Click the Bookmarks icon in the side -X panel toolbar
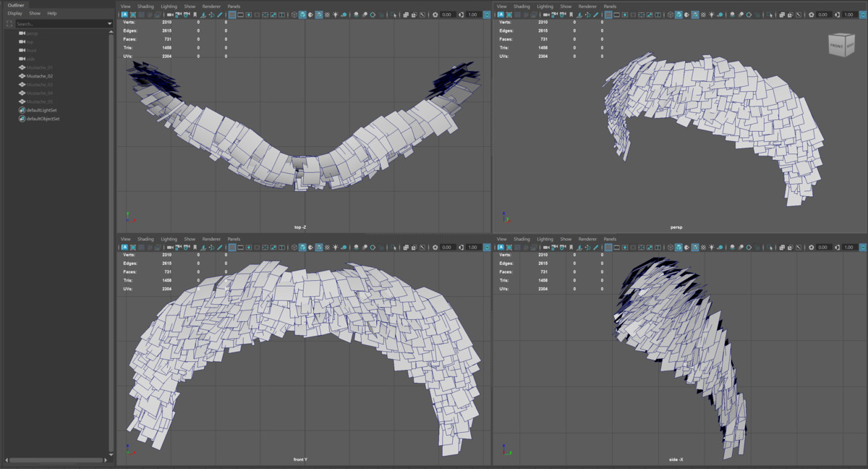Screen dimensions: 868x469 [571, 247]
